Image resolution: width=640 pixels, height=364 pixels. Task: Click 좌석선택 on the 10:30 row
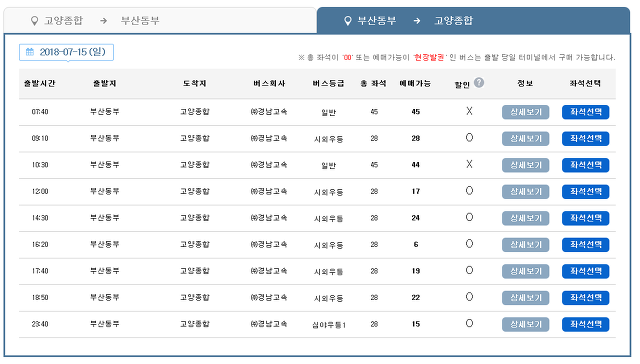point(586,165)
